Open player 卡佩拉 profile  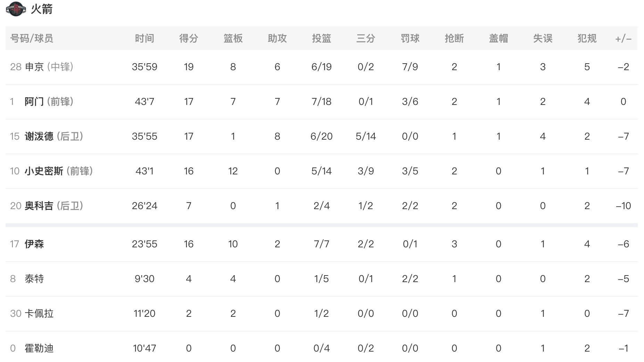pos(39,313)
